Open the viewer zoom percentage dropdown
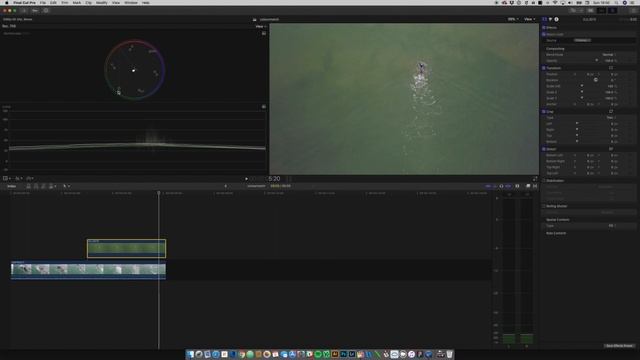The height and width of the screenshot is (360, 640). pyautogui.click(x=513, y=19)
